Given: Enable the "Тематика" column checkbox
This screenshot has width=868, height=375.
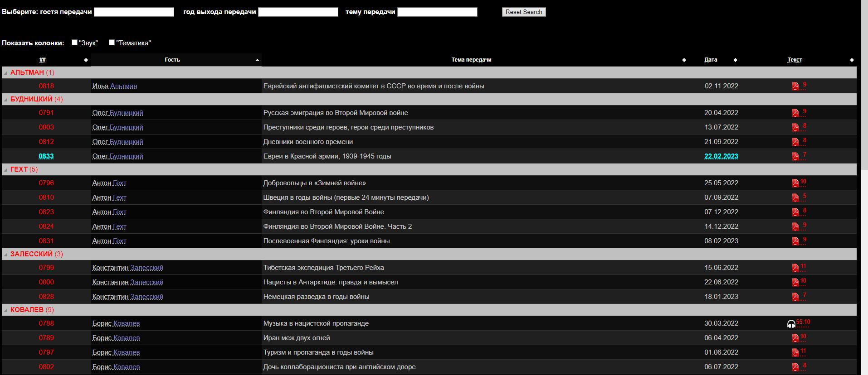Looking at the screenshot, I should click(112, 43).
